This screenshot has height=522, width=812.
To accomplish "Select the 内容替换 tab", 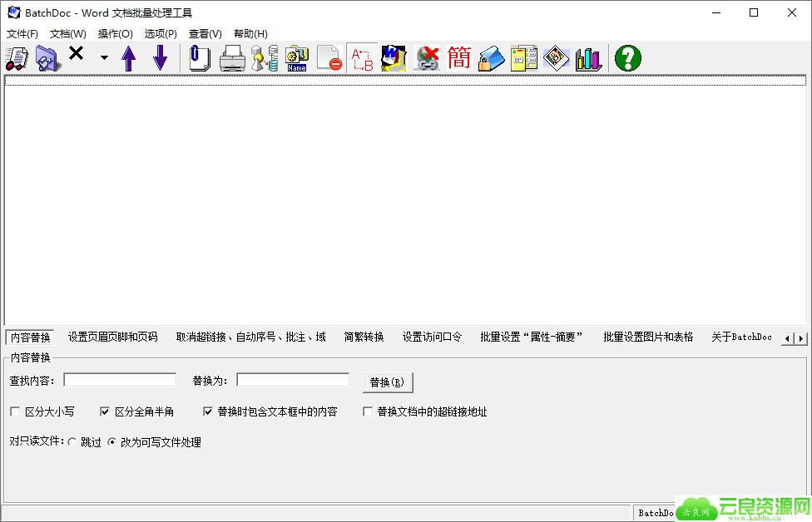I will [x=31, y=337].
